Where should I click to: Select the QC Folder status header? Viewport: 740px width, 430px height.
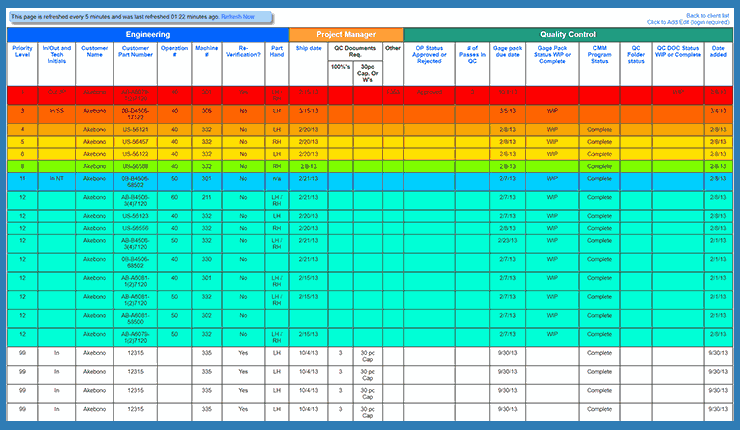click(x=636, y=55)
